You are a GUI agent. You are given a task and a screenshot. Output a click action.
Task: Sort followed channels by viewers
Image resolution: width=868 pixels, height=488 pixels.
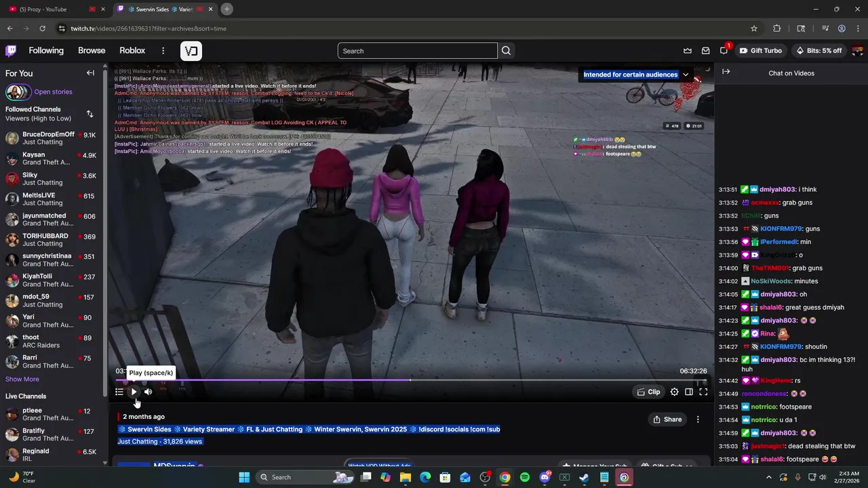pyautogui.click(x=90, y=114)
